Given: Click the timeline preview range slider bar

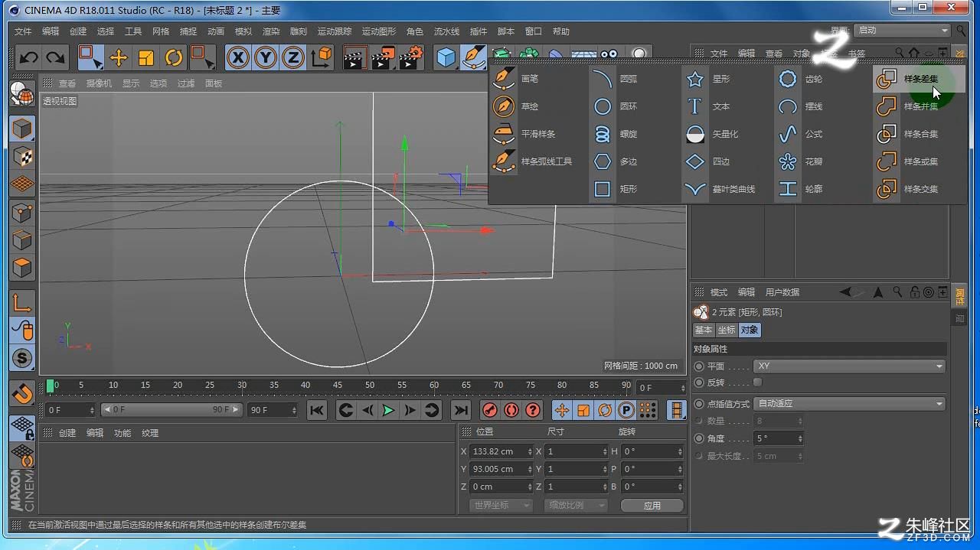Looking at the screenshot, I should 171,410.
